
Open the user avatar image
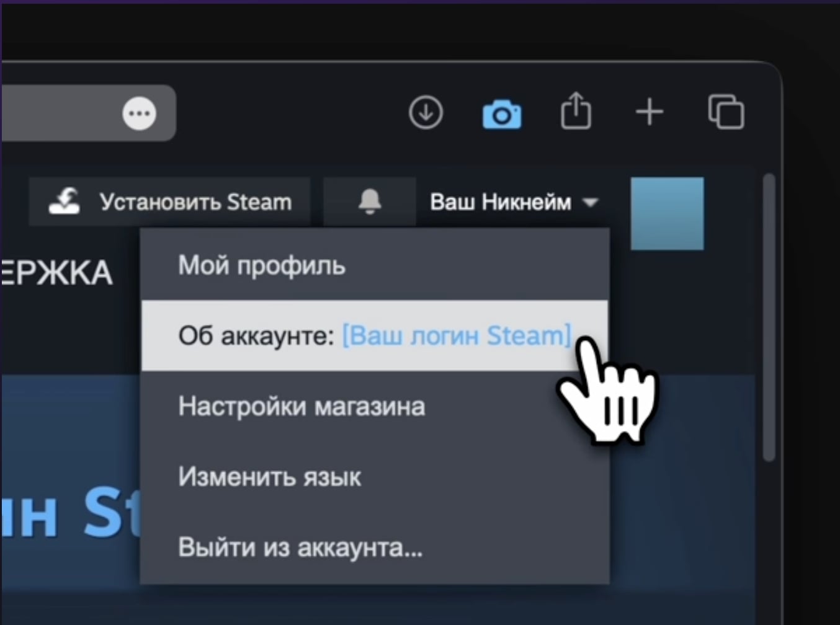point(667,214)
